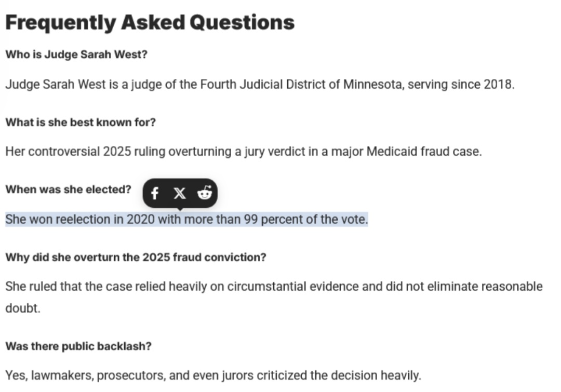Click the word 'doubt.' on the wrapped line
Viewport: 561px width, 392px height.
(x=23, y=308)
